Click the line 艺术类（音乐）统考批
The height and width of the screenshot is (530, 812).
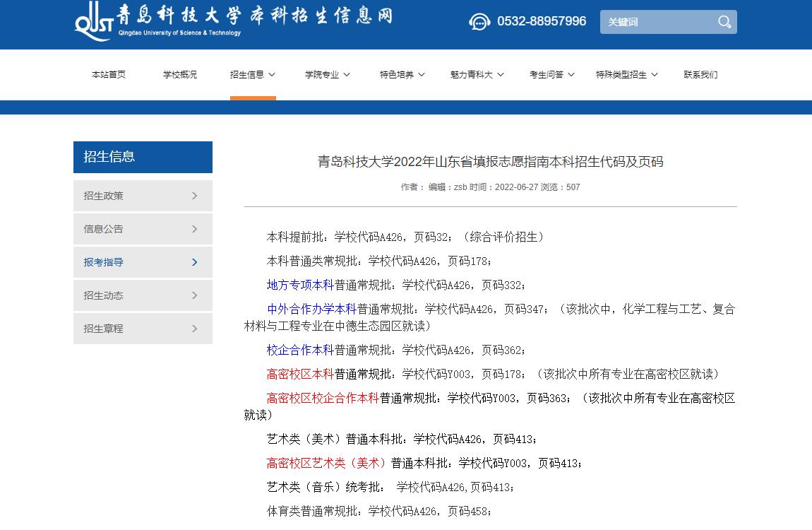point(390,488)
